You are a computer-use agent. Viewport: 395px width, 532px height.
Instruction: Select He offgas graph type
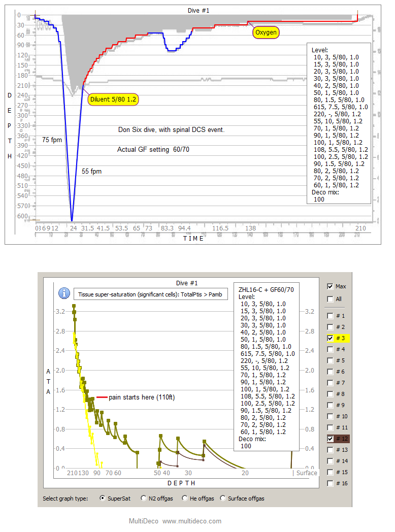(185, 498)
